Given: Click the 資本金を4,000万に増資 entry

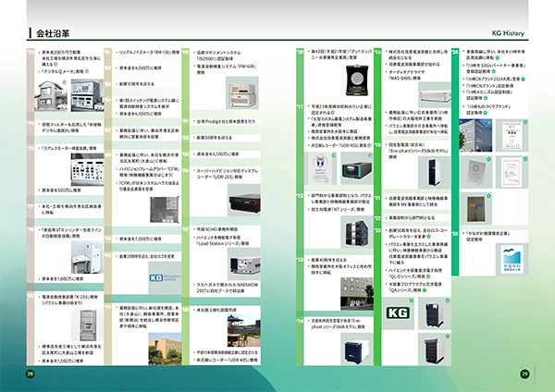Looking at the screenshot, I should pos(141,67).
